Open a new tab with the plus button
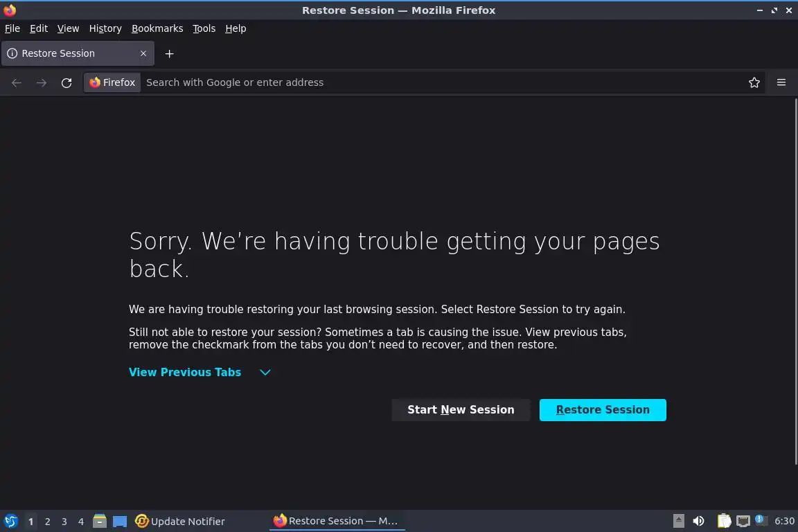Image resolution: width=798 pixels, height=532 pixels. click(x=170, y=53)
